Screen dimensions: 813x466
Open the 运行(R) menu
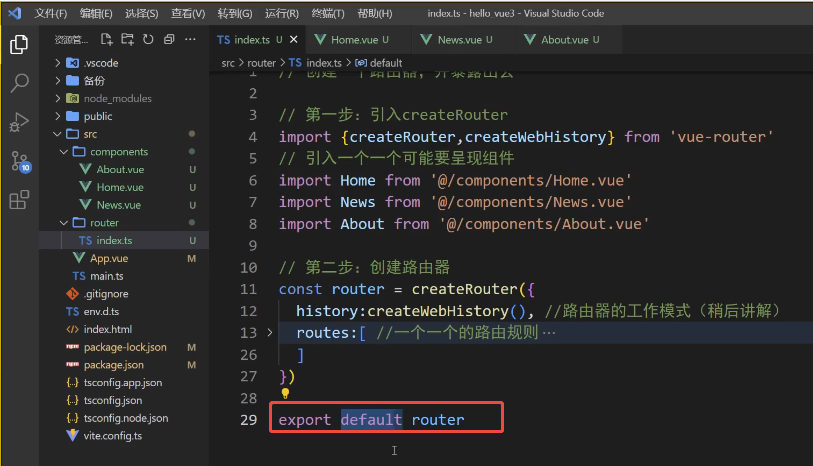coord(282,13)
